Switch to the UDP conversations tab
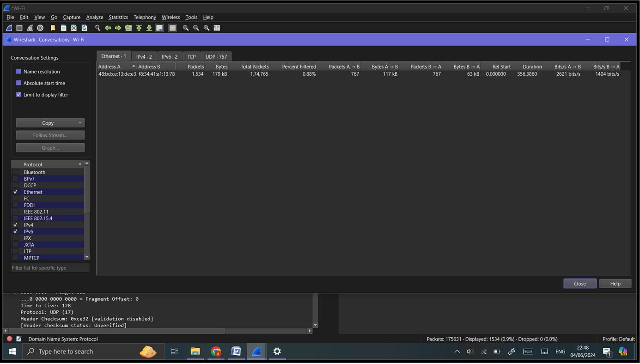Viewport: 640px width, 364px height. point(216,56)
